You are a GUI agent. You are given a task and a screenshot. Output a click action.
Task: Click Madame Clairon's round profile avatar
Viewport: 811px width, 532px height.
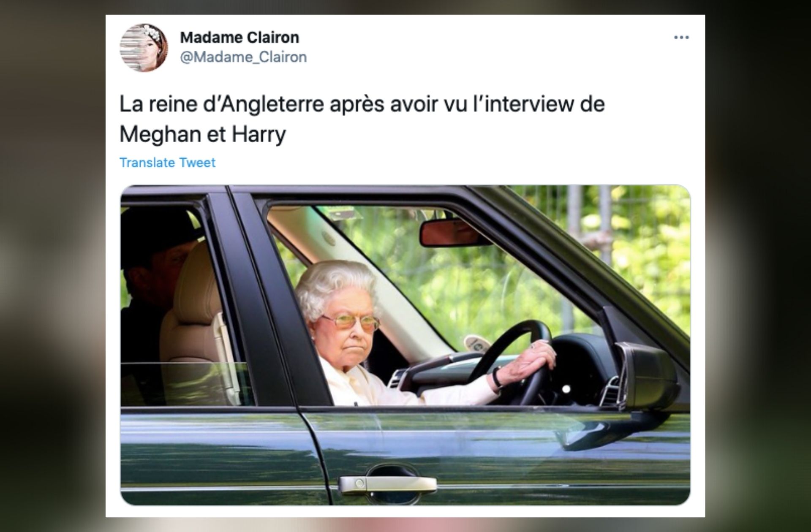pyautogui.click(x=144, y=48)
